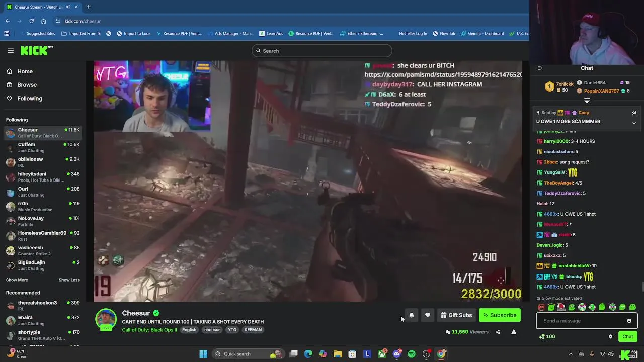Send message with Chat button
Screen dimensions: 644x362
click(x=627, y=337)
